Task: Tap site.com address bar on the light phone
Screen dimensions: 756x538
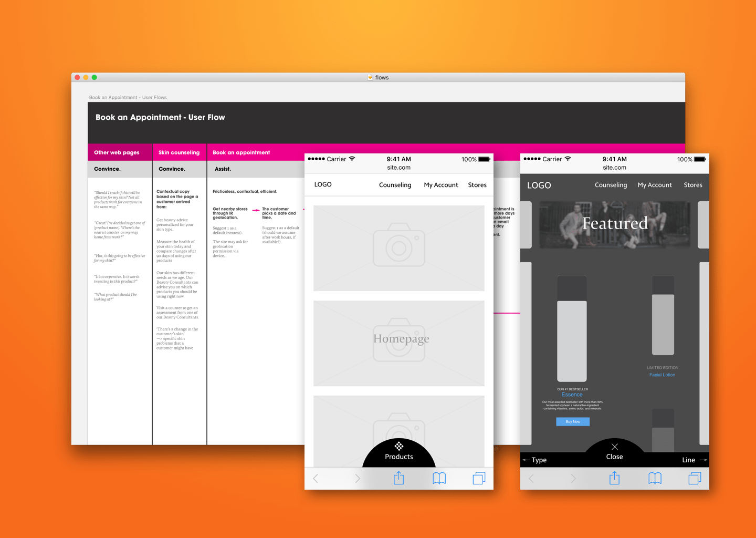Action: tap(399, 168)
